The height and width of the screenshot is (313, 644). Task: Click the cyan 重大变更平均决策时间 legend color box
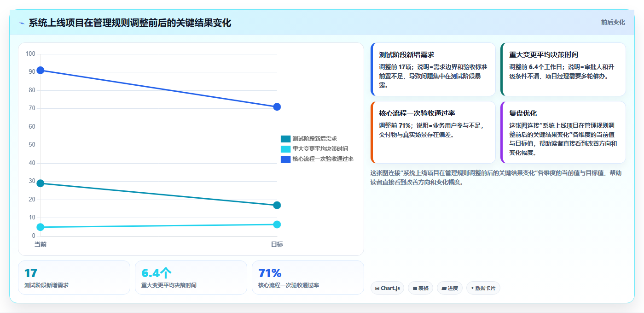286,149
